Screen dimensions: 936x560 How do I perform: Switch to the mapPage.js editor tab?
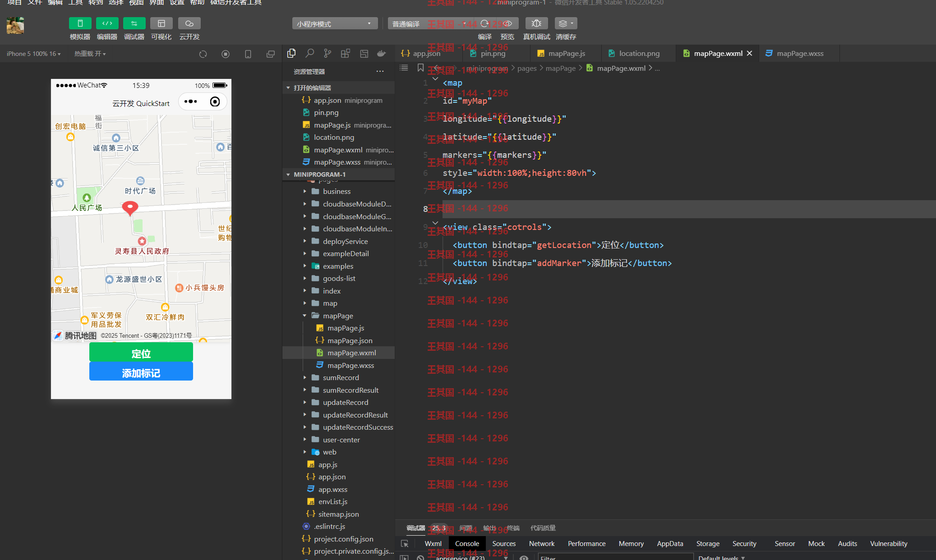[566, 53]
